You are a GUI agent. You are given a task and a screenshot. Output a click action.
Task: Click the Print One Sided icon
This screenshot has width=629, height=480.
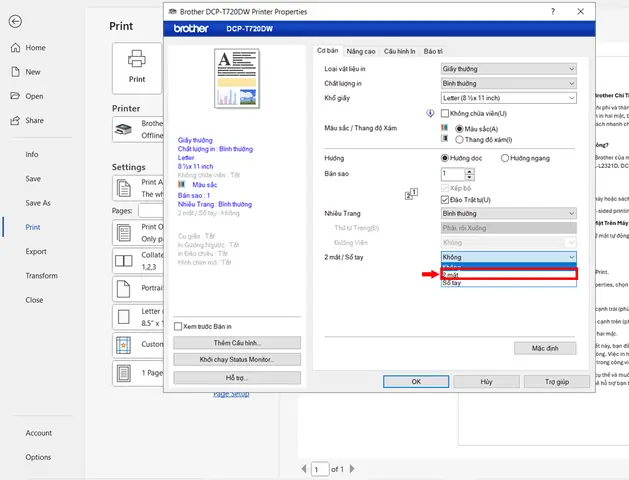(x=124, y=233)
